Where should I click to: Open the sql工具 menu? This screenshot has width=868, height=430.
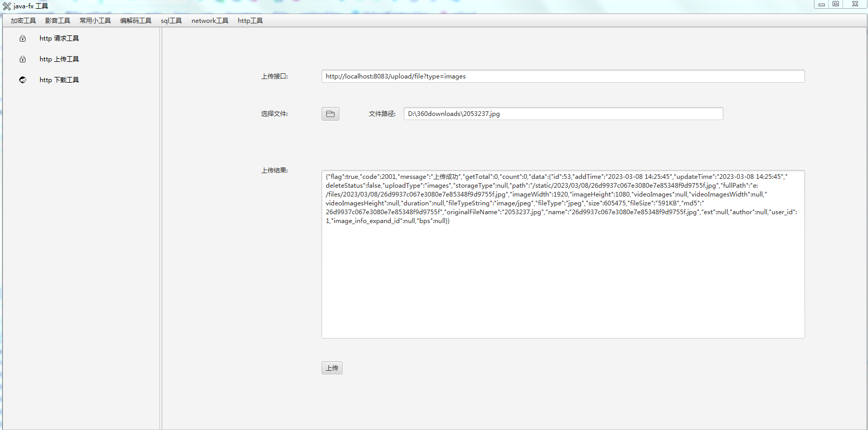click(171, 21)
